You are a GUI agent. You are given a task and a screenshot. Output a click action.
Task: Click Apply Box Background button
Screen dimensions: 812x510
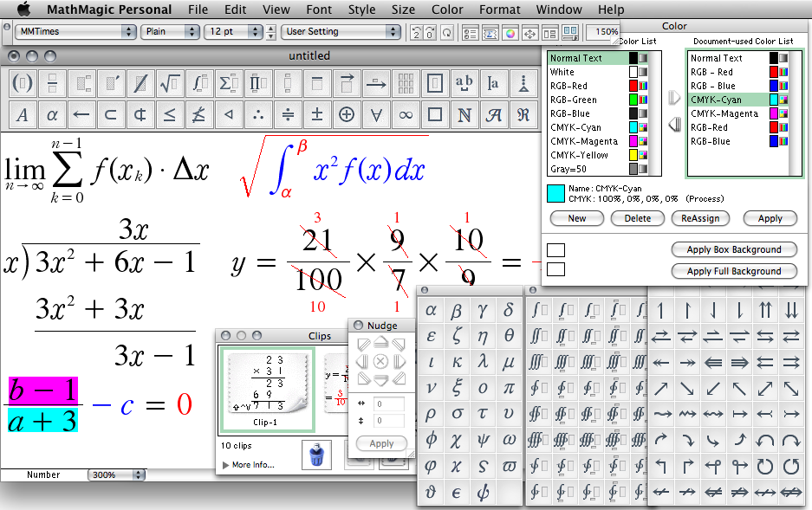click(733, 249)
